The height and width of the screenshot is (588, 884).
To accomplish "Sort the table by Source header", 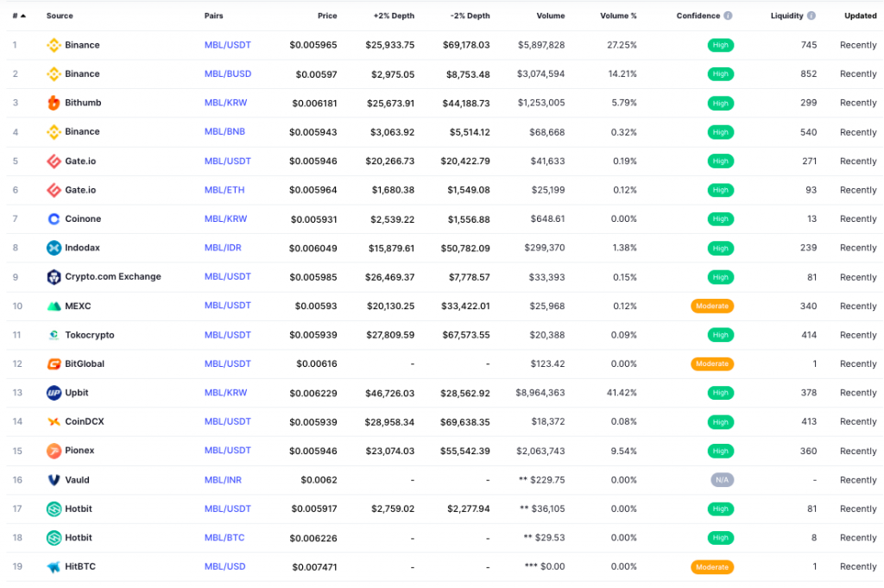I will [x=60, y=16].
